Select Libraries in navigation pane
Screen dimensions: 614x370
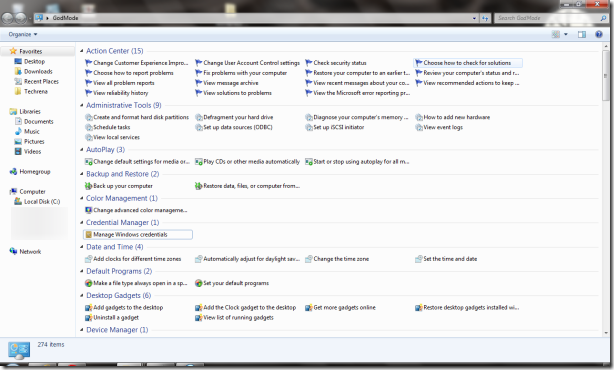coord(30,112)
